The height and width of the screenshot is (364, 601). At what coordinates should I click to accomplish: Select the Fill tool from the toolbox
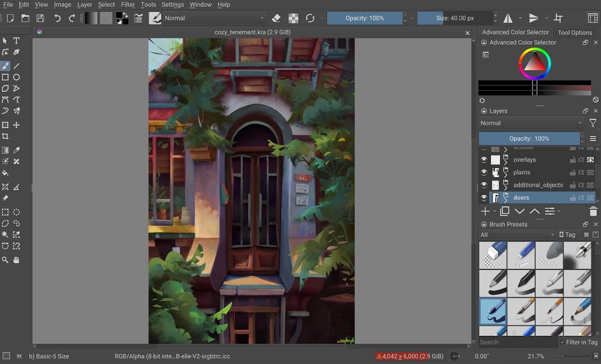point(5,172)
